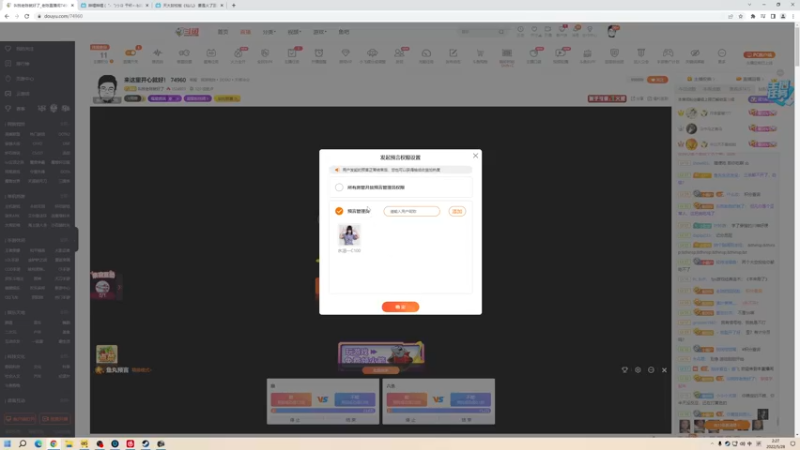Open the history clock icon in header

(x=520, y=30)
